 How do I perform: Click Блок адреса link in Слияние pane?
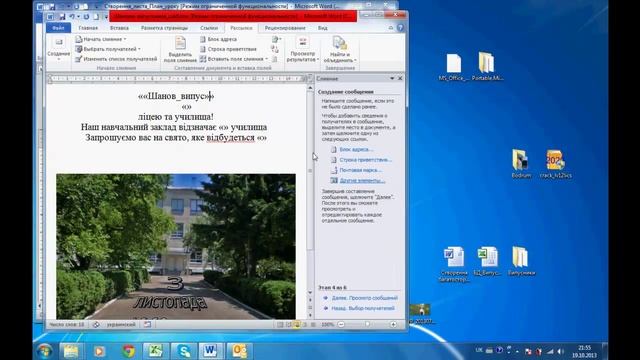coord(356,149)
